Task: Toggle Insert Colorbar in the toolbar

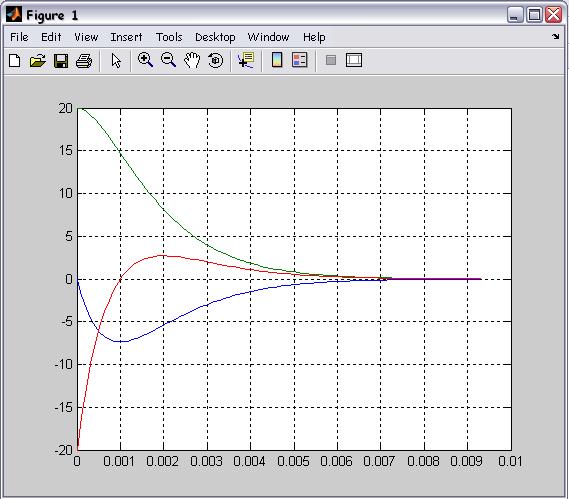Action: [277, 60]
